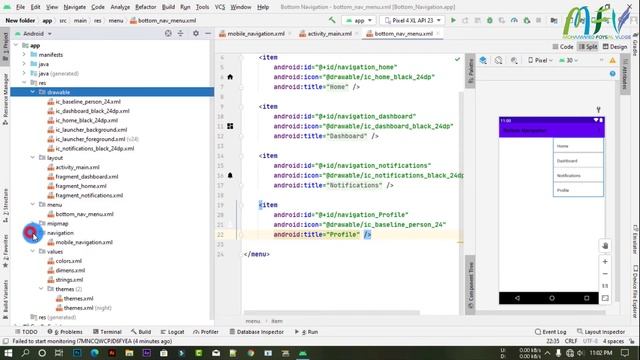The height and width of the screenshot is (360, 640).
Task: Open Database Inspector tool window
Action: point(256,332)
